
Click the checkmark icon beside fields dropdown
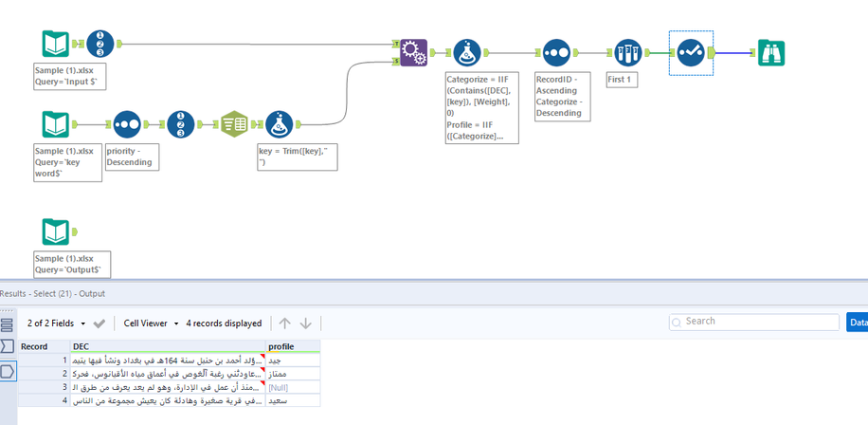click(x=99, y=323)
